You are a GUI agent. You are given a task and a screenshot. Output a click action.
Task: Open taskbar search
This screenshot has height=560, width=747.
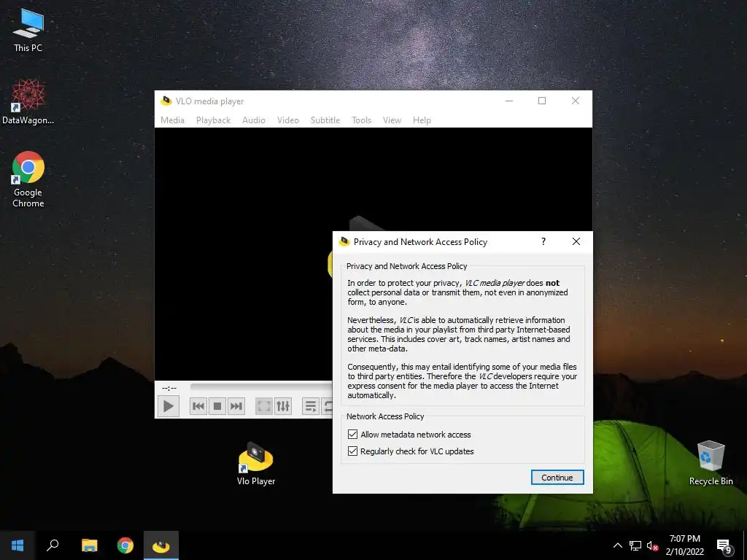(53, 545)
